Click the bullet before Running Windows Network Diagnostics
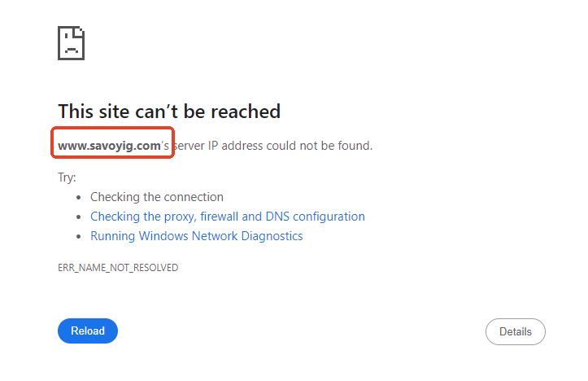Image resolution: width=588 pixels, height=381 pixels. click(78, 237)
